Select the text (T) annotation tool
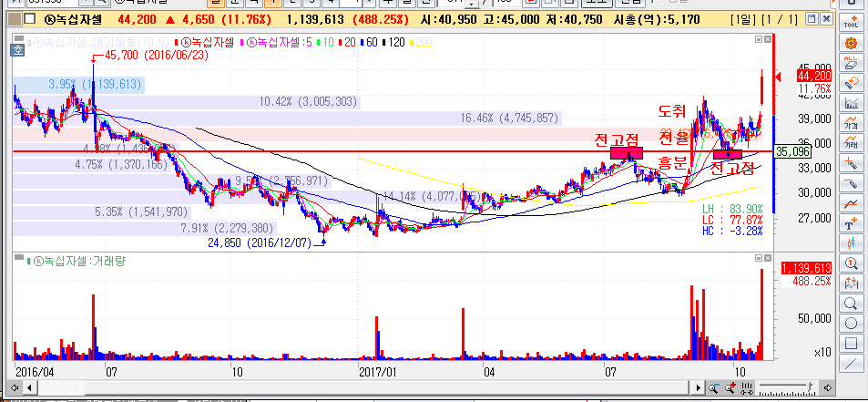The width and height of the screenshot is (868, 402). 852,223
